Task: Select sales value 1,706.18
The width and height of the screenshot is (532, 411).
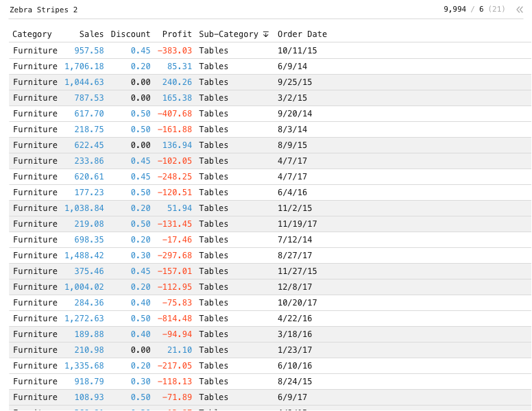Action: click(x=84, y=66)
